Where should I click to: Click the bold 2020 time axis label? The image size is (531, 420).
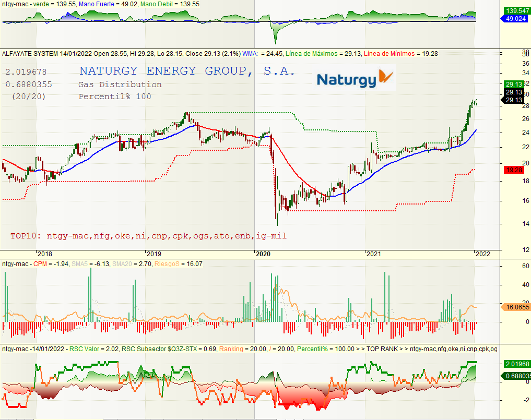click(263, 254)
